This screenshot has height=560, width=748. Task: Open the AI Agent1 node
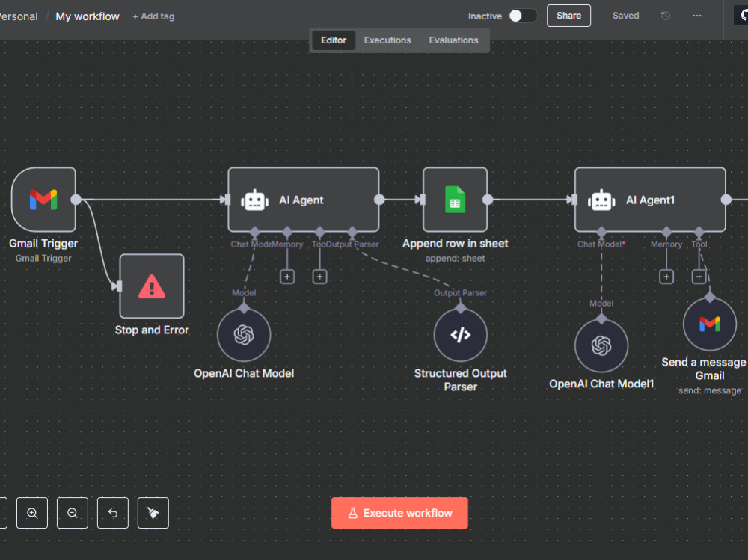(x=650, y=200)
